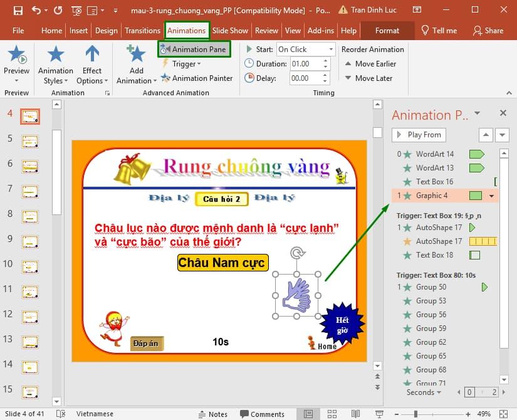Open the Format ribbon tab
Viewport: 517px width, 420px height.
click(387, 30)
